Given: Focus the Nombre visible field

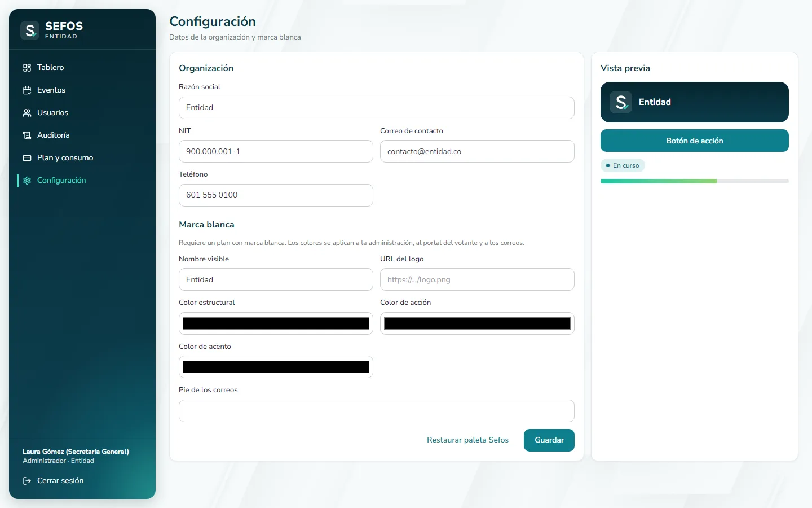Looking at the screenshot, I should click(276, 279).
